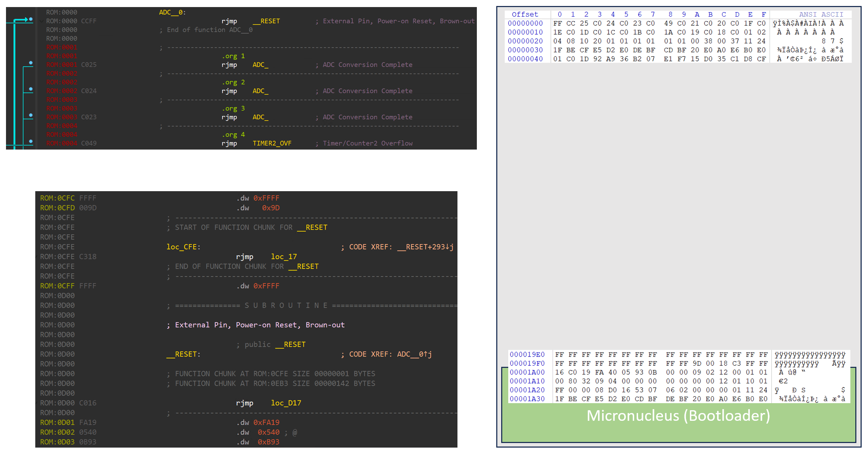
Task: Click collapse marker beside ROM:0D00 C016 line
Action: [x=37, y=403]
